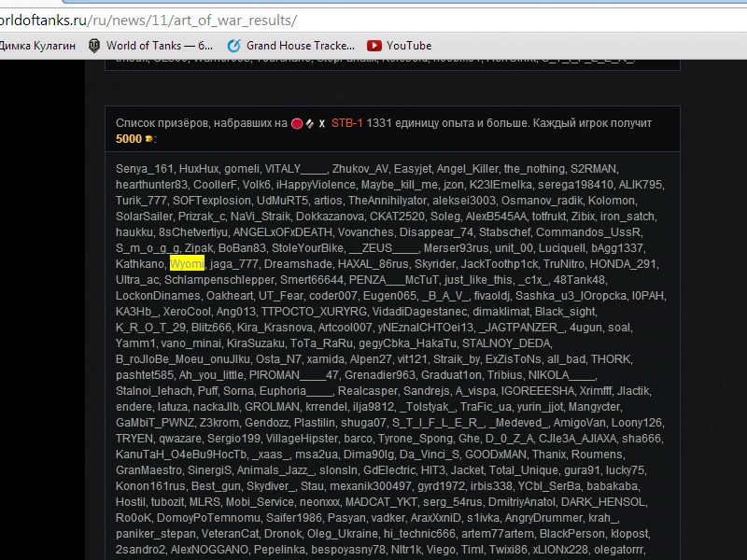Click the player name iHappyViolence
The image size is (747, 560).
316,185
